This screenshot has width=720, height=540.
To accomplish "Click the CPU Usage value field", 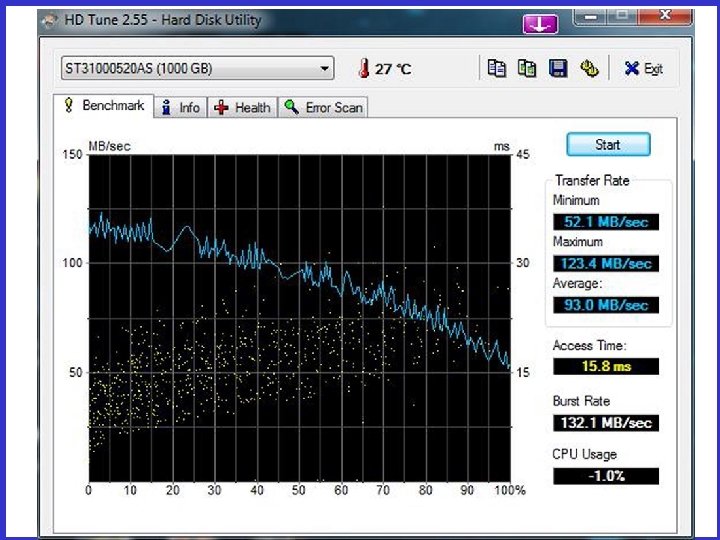I will coord(606,476).
